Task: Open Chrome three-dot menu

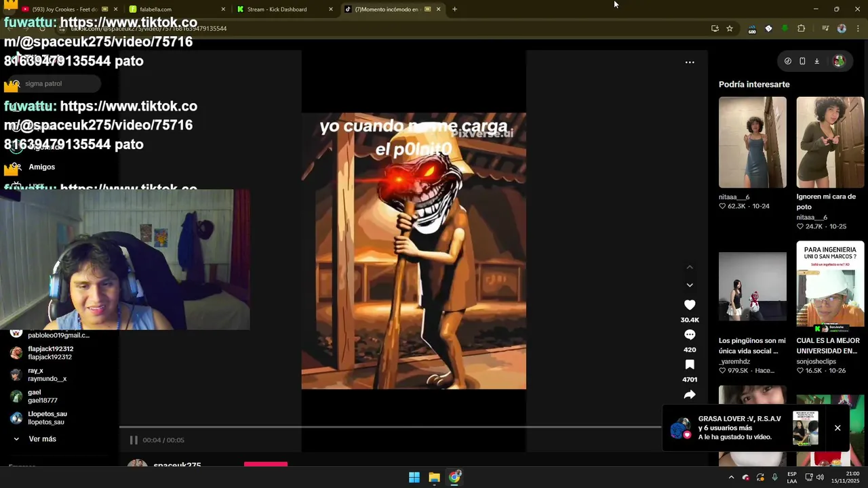Action: click(x=858, y=28)
